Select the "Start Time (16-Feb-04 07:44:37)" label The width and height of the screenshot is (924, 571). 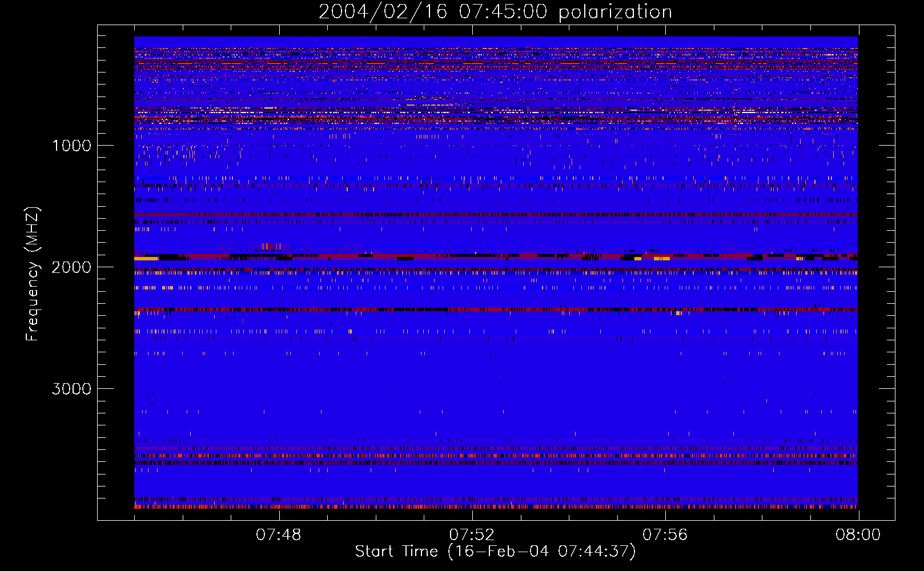tap(495, 552)
